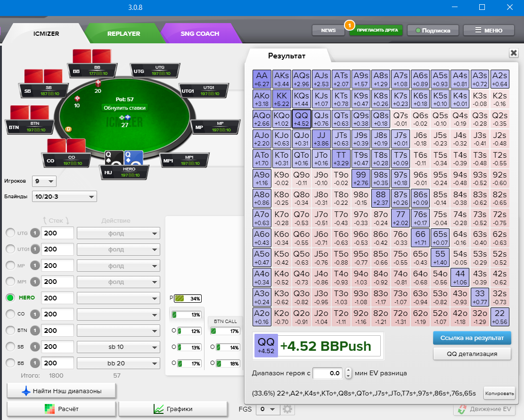
Task: Select the HERO radio button
Action: [10, 298]
